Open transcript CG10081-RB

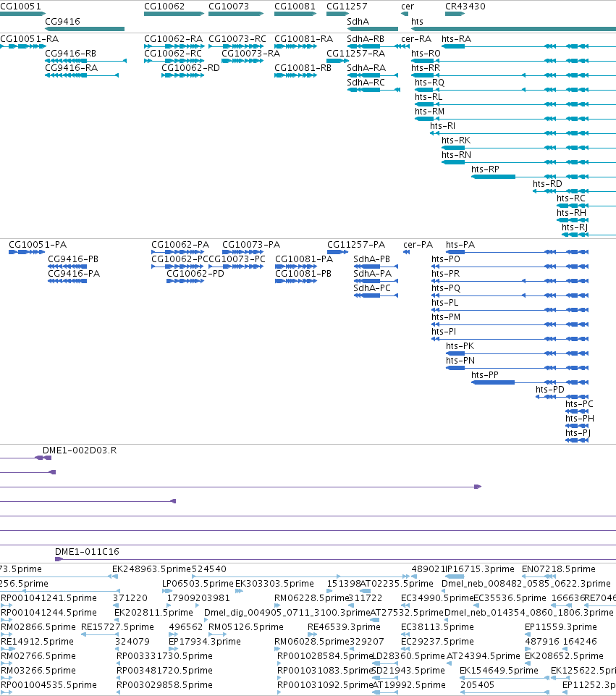point(295,75)
